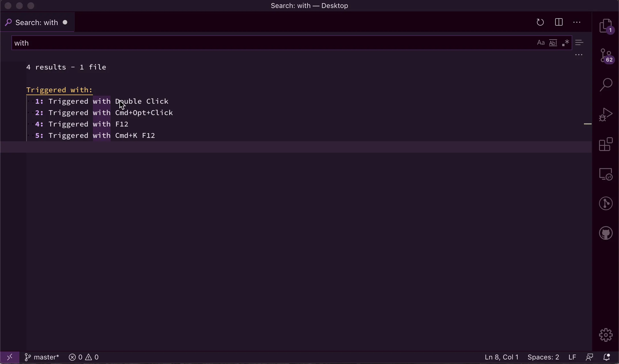This screenshot has width=619, height=364.
Task: Open 'Triggered with:' file heading link
Action: click(59, 90)
